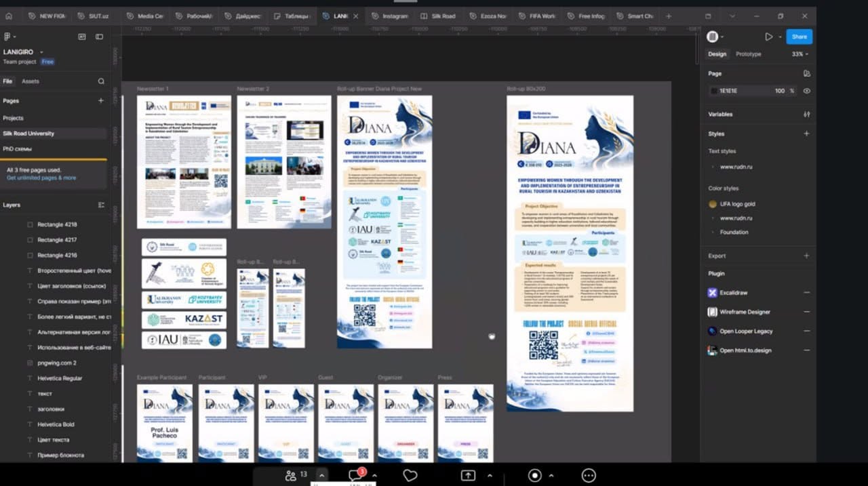The width and height of the screenshot is (868, 486).
Task: Open Variables settings icon
Action: (x=806, y=115)
